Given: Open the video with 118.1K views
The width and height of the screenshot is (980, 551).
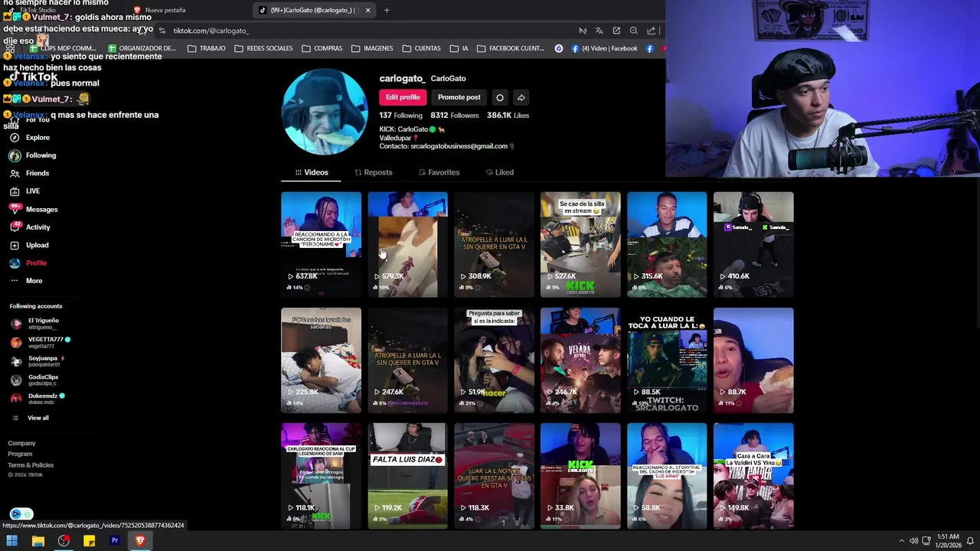Looking at the screenshot, I should point(321,476).
